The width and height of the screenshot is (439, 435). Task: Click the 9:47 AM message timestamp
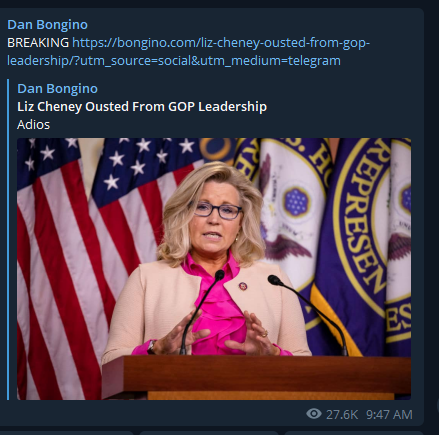coord(389,415)
